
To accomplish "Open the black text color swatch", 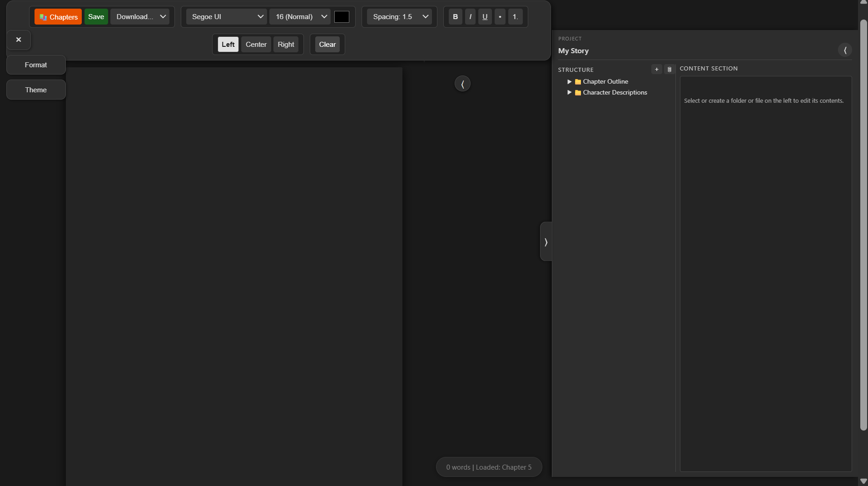I will click(x=342, y=17).
